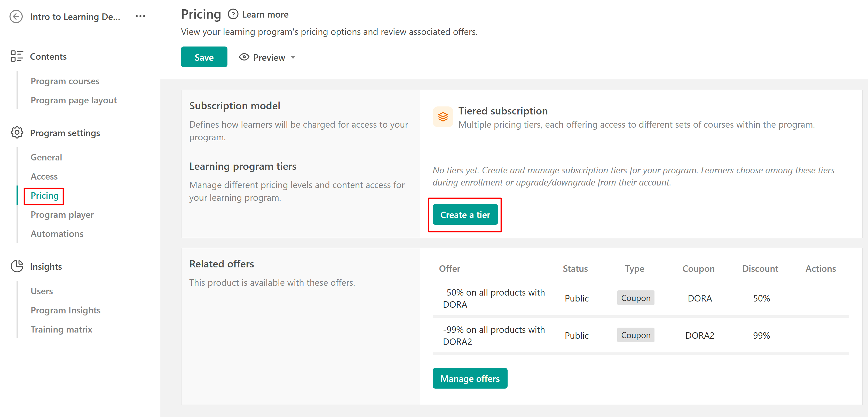This screenshot has width=868, height=417.
Task: Click the Create a tier button
Action: point(465,215)
